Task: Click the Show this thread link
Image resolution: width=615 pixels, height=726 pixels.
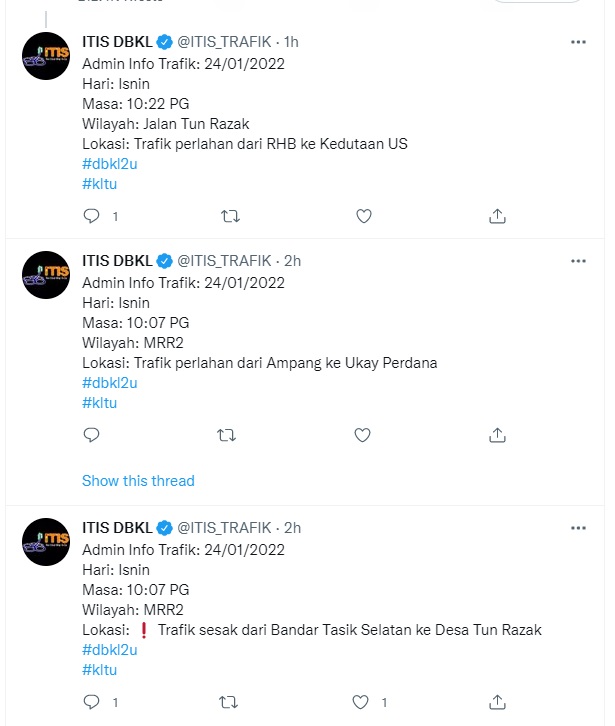Action: click(138, 481)
